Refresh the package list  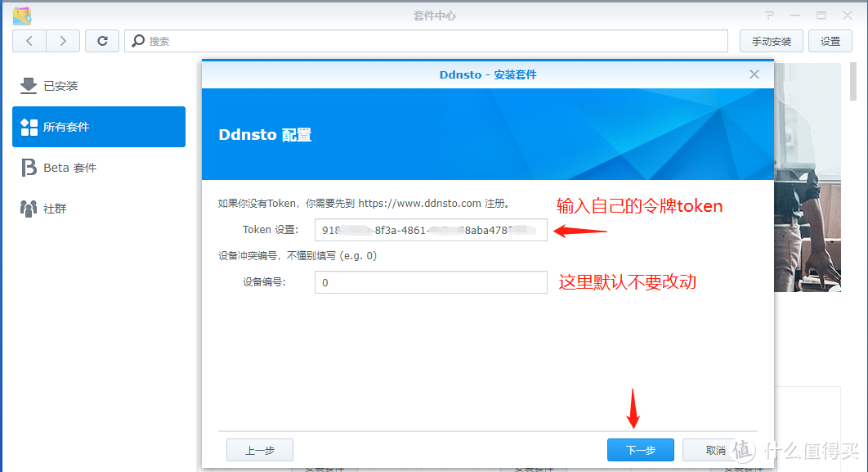point(102,41)
